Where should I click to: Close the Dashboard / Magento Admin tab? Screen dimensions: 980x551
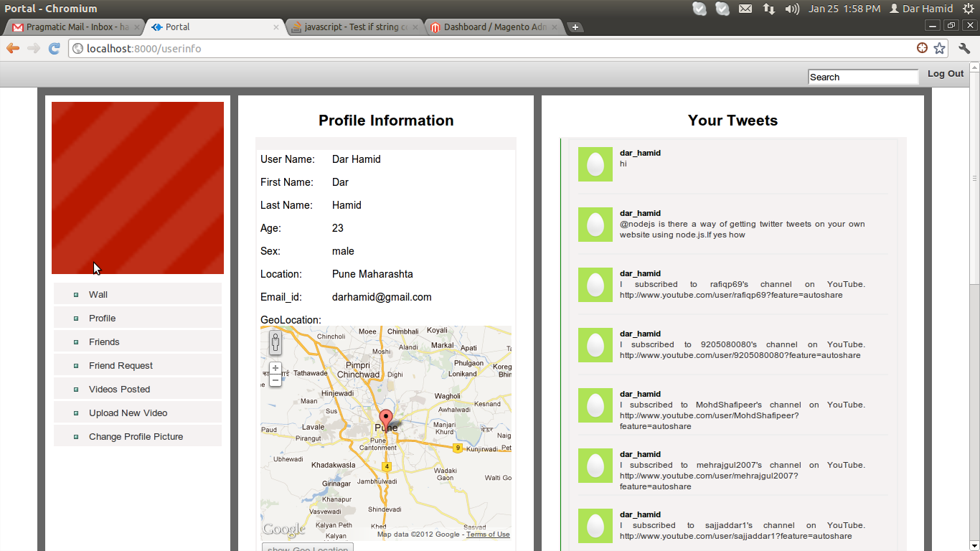click(x=554, y=27)
